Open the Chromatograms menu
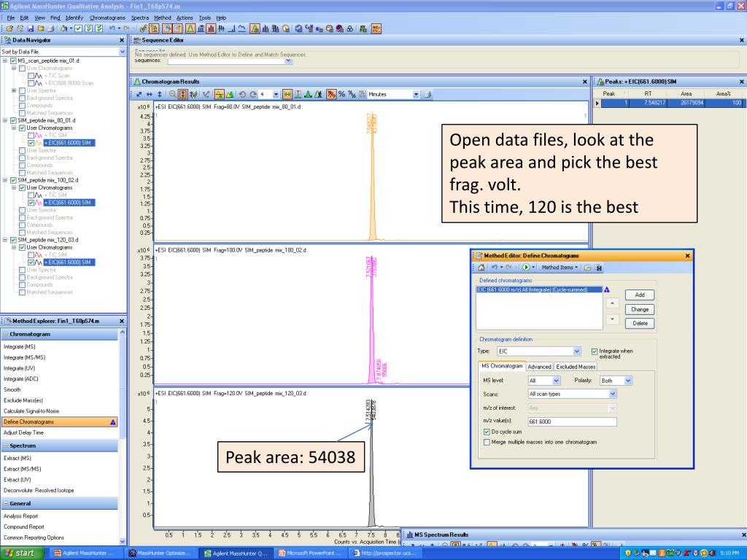Image resolution: width=747 pixels, height=560 pixels. click(x=108, y=17)
